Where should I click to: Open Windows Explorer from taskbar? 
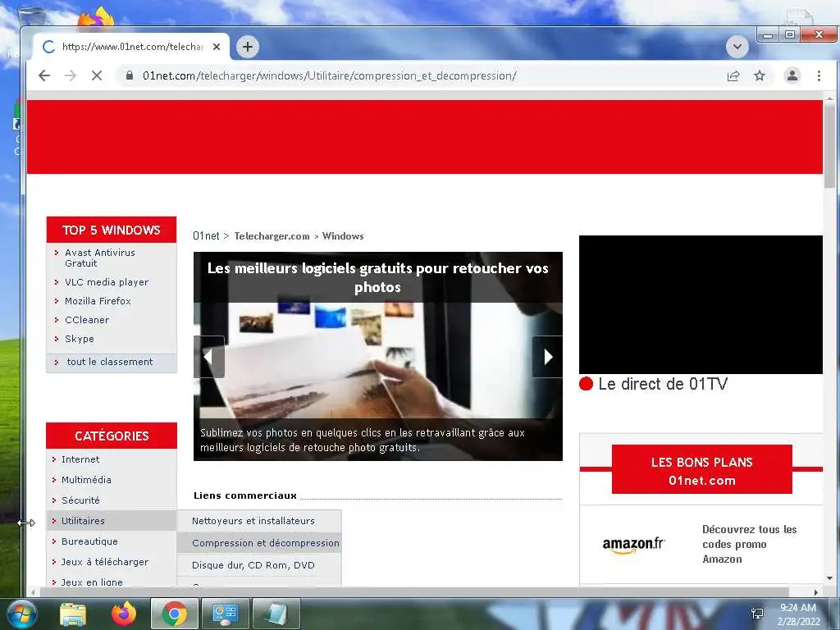73,614
